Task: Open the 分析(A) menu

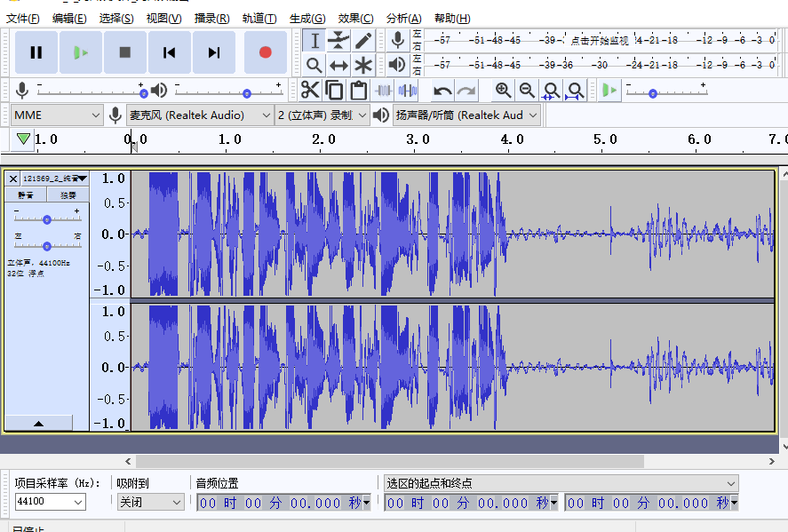Action: click(403, 19)
